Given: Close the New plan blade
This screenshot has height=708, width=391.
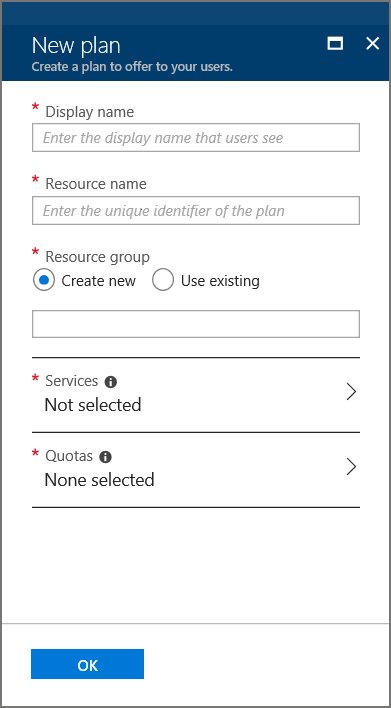Looking at the screenshot, I should pyautogui.click(x=372, y=43).
